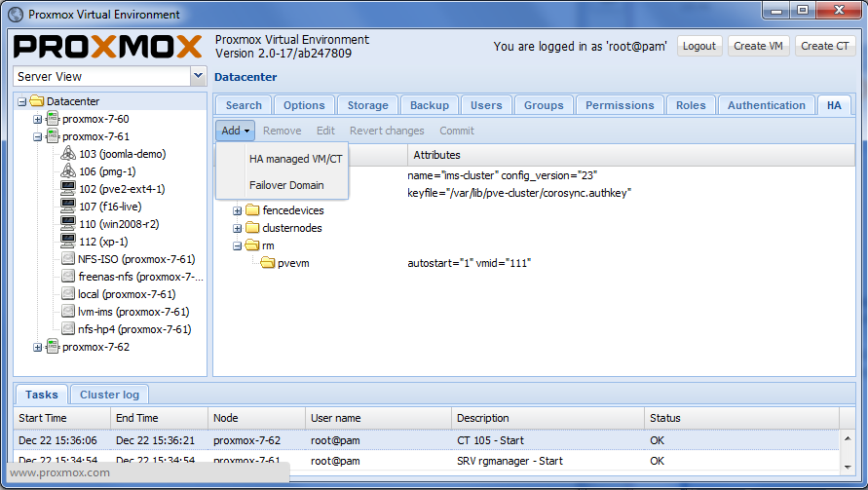
Task: Click the storage icon for NFS-ISO
Action: click(68, 258)
